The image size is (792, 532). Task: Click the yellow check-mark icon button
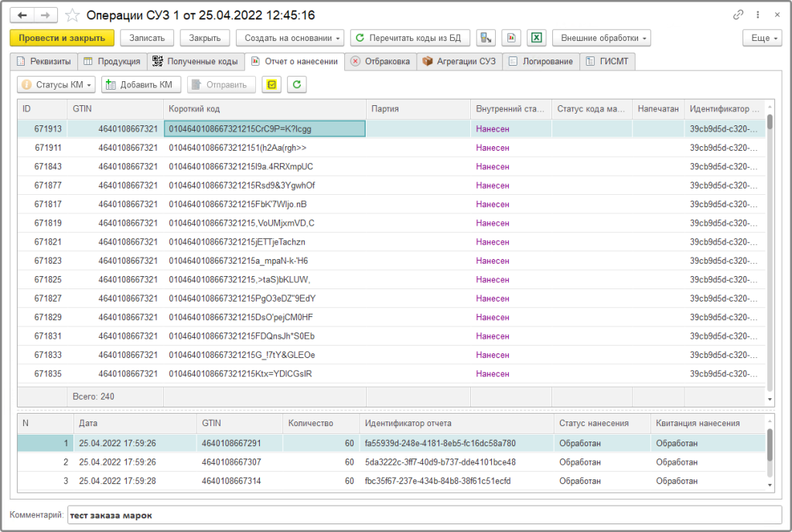(271, 84)
